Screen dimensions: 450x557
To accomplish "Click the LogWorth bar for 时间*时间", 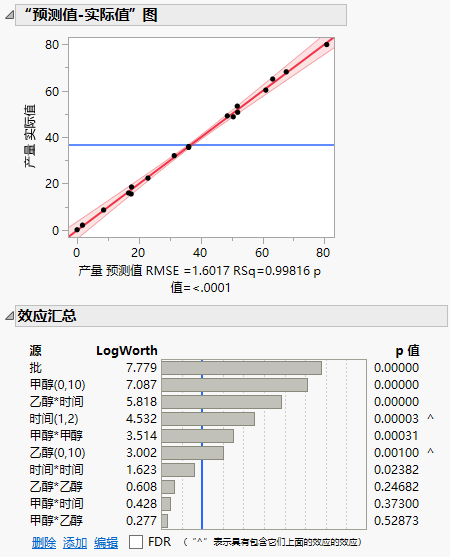I will [178, 470].
